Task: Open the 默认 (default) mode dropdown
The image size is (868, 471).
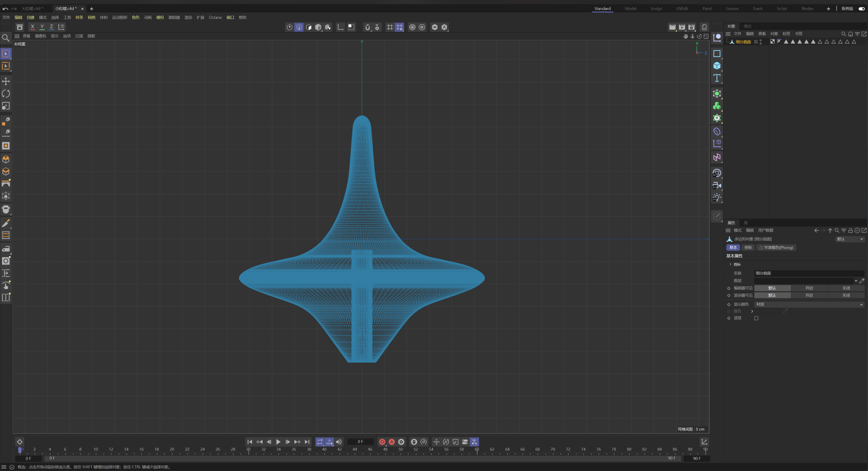Action: click(850, 239)
